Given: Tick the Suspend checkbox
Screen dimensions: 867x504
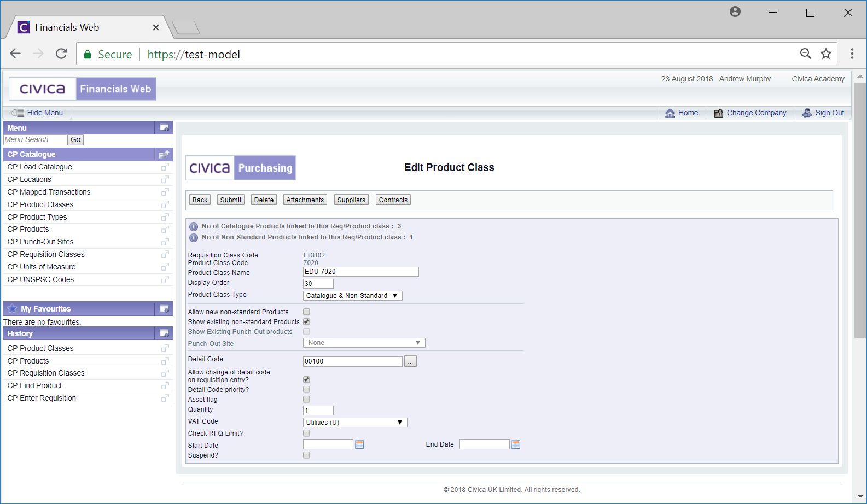Looking at the screenshot, I should click(x=306, y=455).
